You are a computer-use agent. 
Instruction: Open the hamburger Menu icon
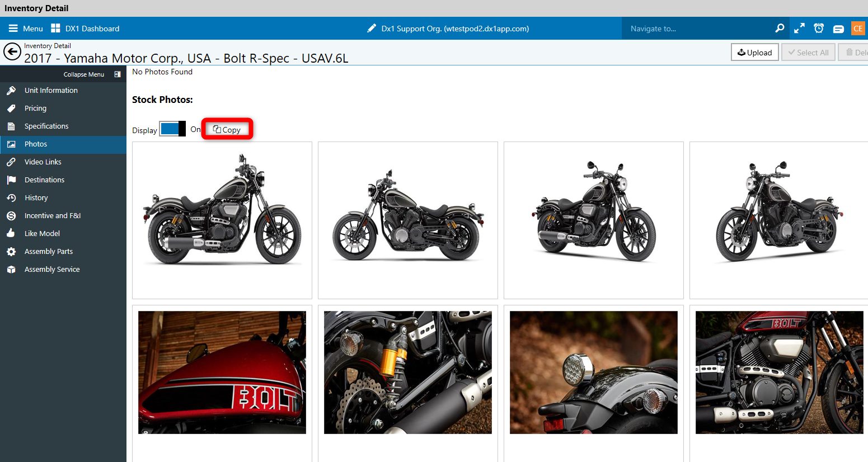13,29
